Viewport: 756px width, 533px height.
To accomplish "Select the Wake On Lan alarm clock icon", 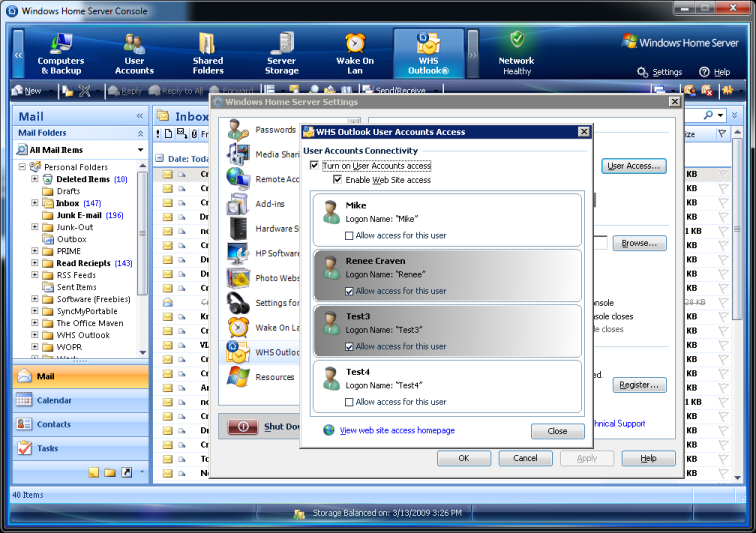I will click(238, 328).
